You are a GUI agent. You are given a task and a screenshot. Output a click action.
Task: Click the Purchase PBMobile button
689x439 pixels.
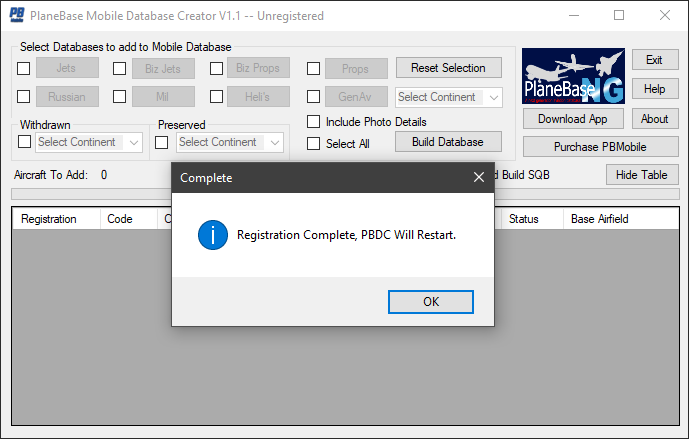600,147
